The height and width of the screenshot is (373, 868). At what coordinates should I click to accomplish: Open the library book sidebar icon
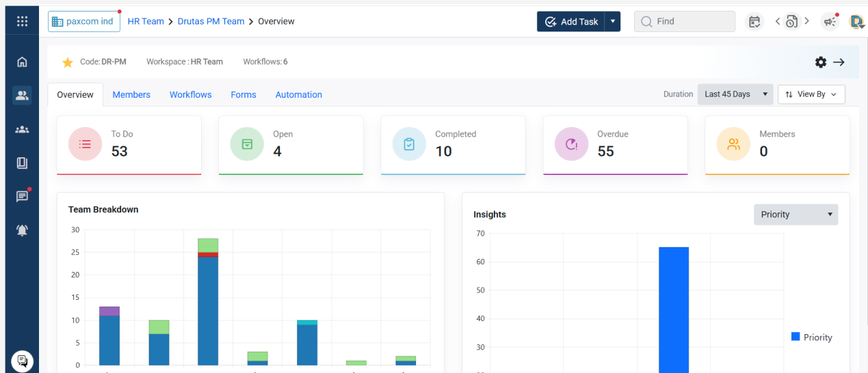click(22, 163)
